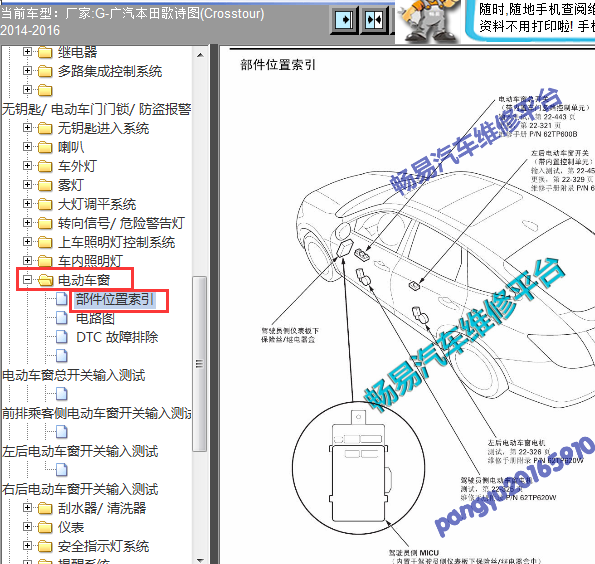Click the 部件位置索引 page heading

(x=278, y=65)
